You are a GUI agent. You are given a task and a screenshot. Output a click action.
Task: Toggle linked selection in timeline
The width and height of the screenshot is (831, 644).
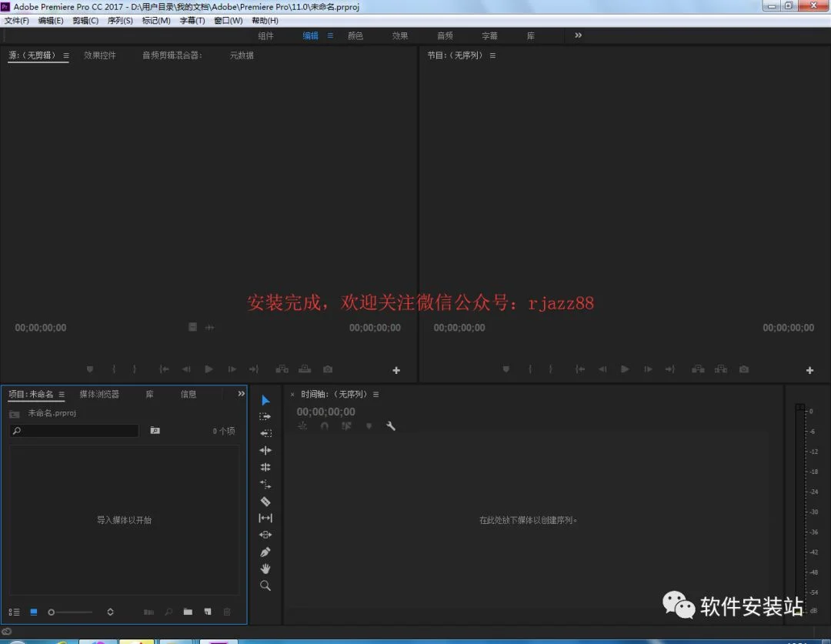[x=346, y=425]
